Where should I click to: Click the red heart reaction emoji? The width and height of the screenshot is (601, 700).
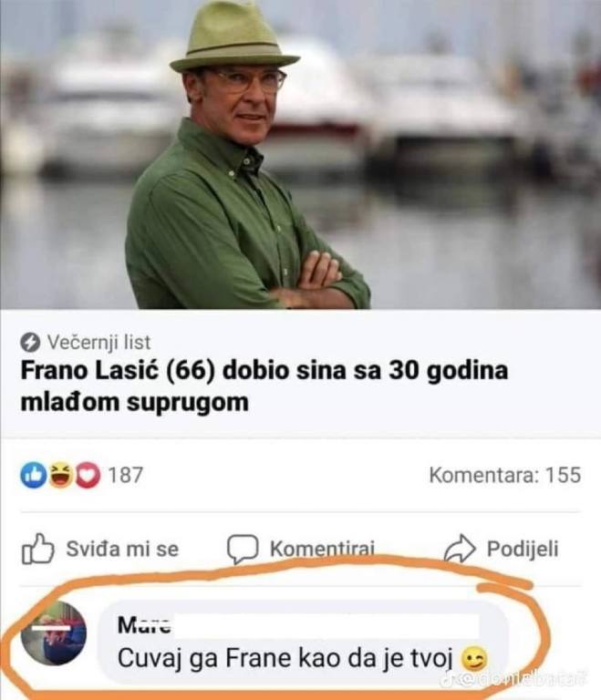tap(88, 475)
